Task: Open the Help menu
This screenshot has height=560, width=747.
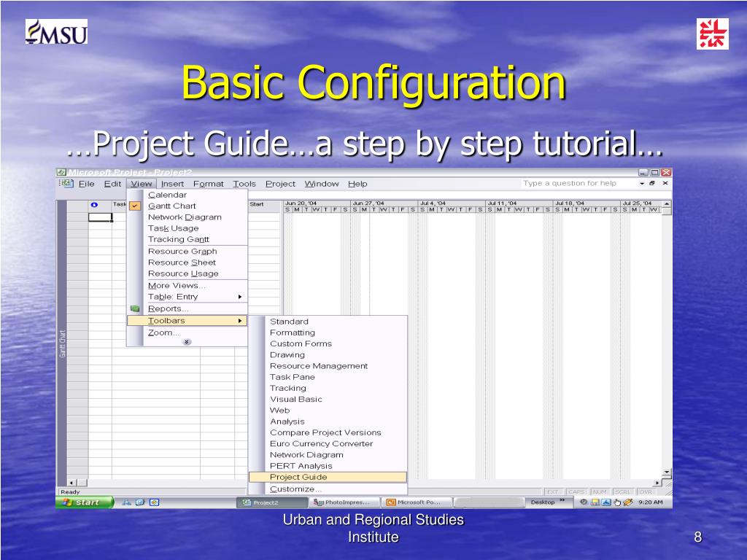Action: [x=357, y=184]
